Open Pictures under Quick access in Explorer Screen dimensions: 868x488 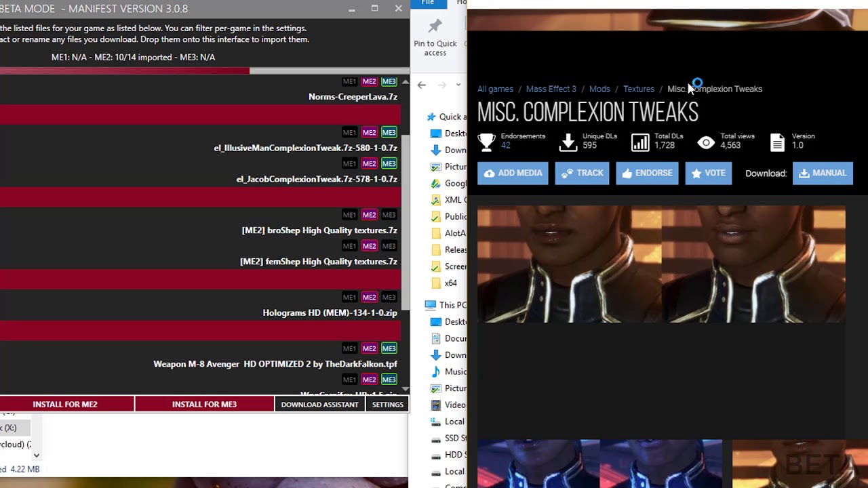click(449, 167)
